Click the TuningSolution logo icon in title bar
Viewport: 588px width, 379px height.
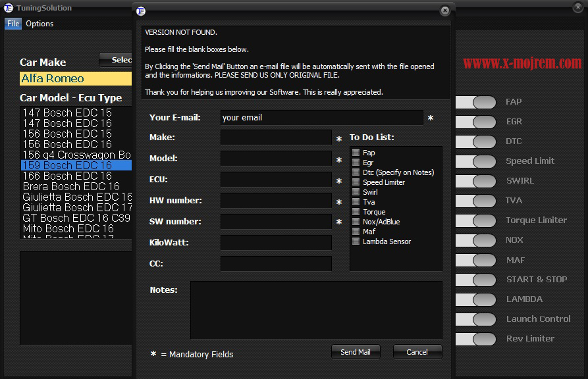9,8
